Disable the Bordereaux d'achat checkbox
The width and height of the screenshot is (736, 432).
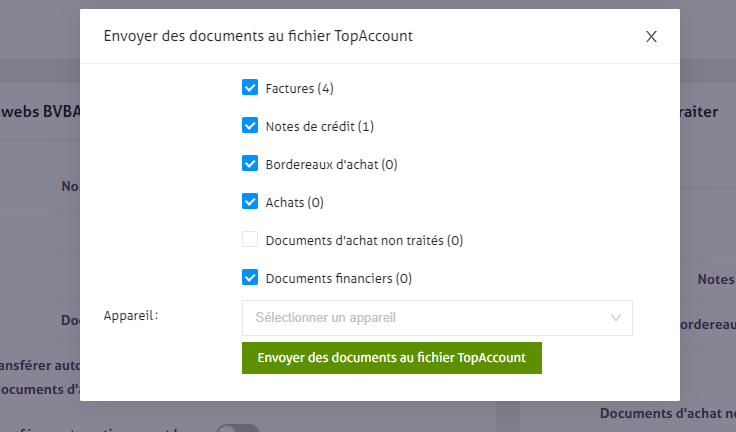point(250,164)
